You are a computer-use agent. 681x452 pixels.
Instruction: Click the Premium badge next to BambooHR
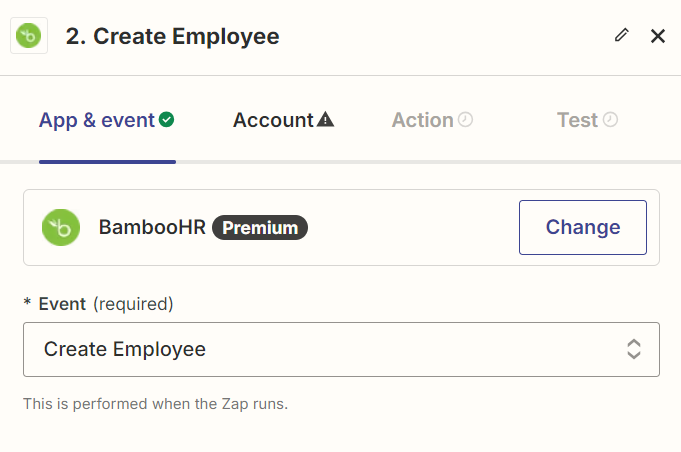[260, 228]
